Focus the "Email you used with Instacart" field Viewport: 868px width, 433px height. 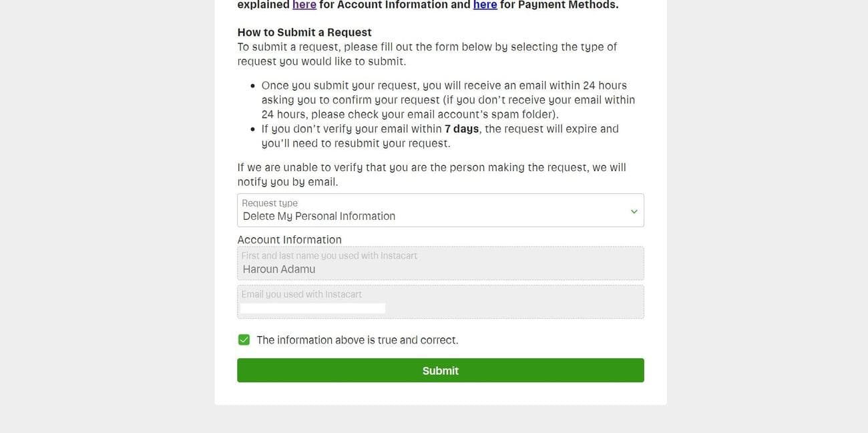[x=441, y=301]
